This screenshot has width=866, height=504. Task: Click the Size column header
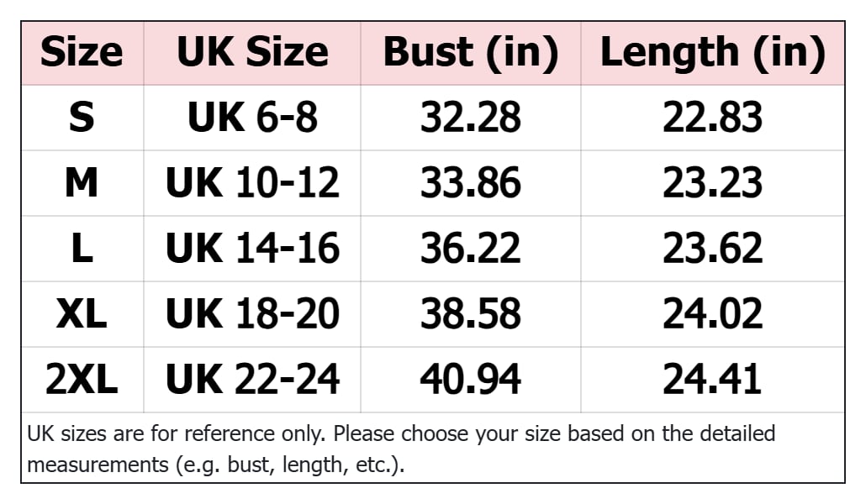(x=82, y=52)
